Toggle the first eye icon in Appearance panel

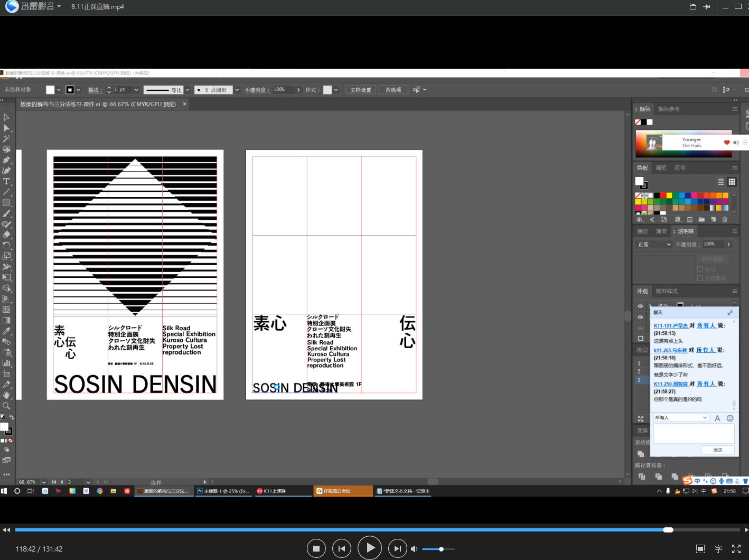pyautogui.click(x=640, y=306)
